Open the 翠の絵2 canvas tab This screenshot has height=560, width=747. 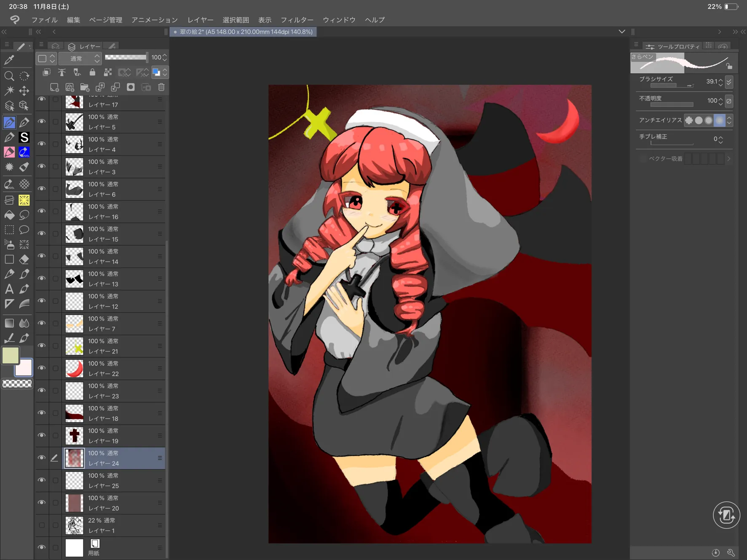[x=244, y=32]
